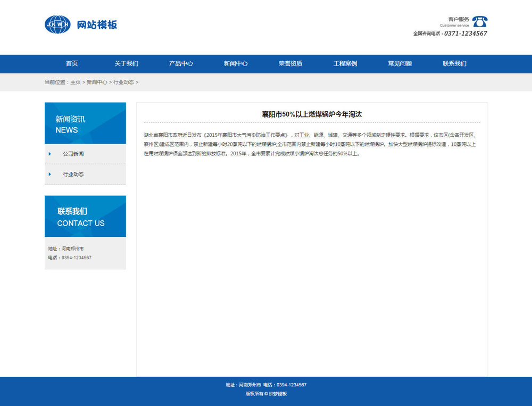The image size is (532, 406).
Task: Open the 首页 menu item
Action: pos(72,63)
